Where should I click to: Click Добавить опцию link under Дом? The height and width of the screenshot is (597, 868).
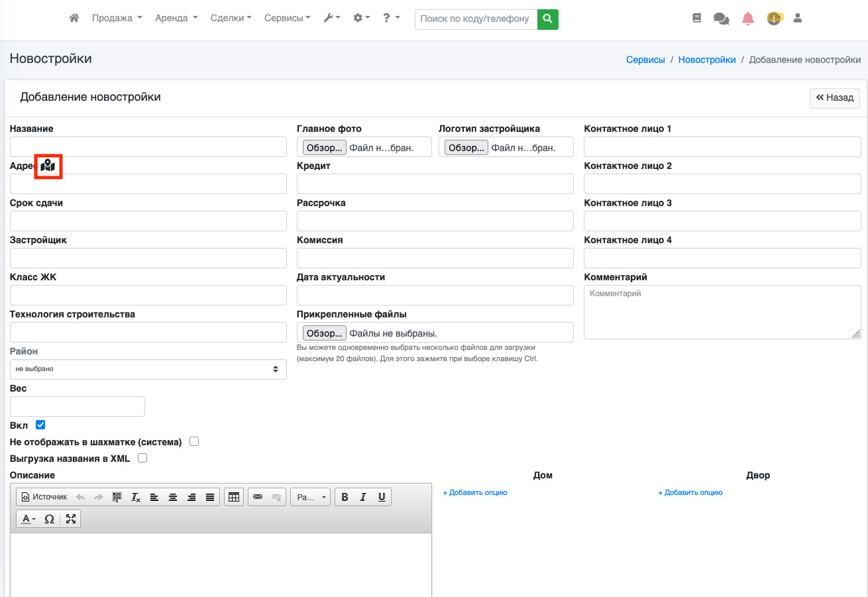(474, 492)
